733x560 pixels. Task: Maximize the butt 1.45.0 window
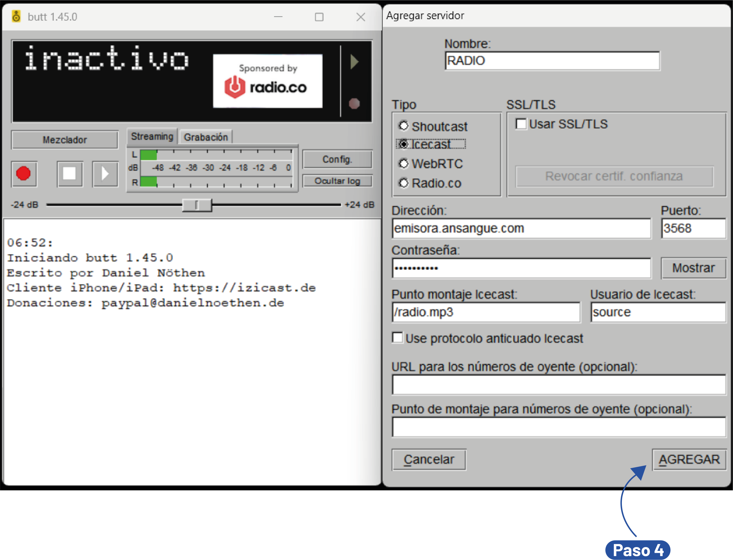click(x=319, y=17)
